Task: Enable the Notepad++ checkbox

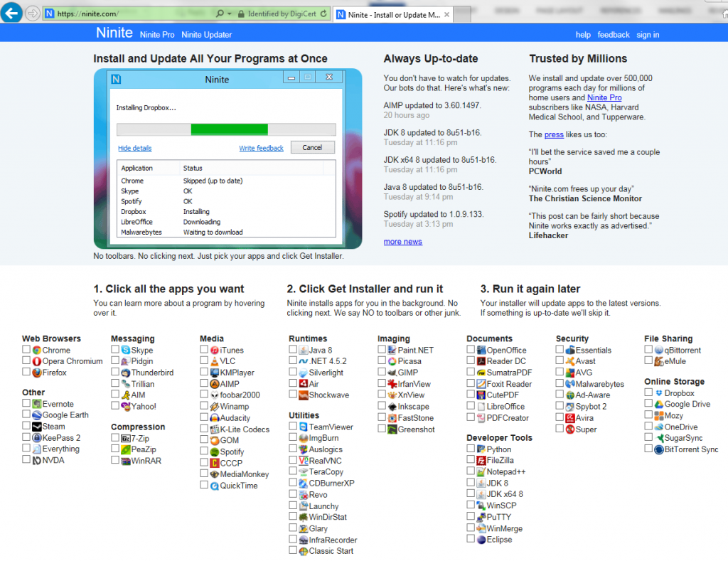Action: [471, 471]
